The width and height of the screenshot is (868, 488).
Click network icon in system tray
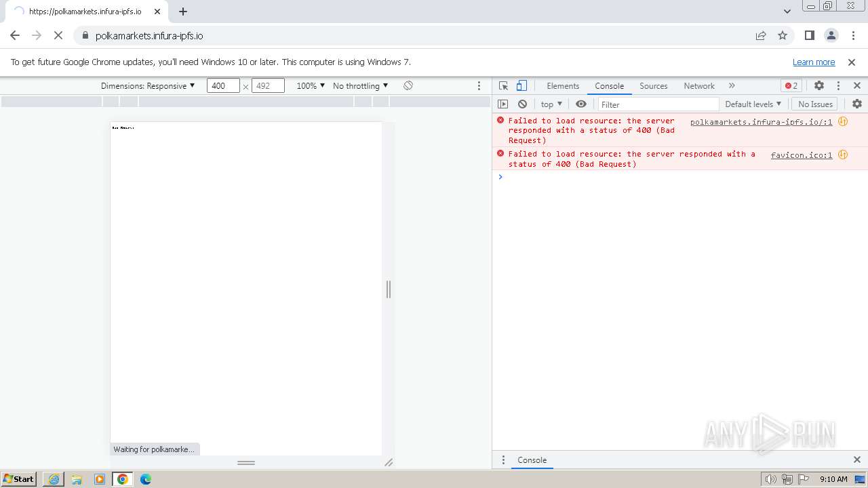787,479
